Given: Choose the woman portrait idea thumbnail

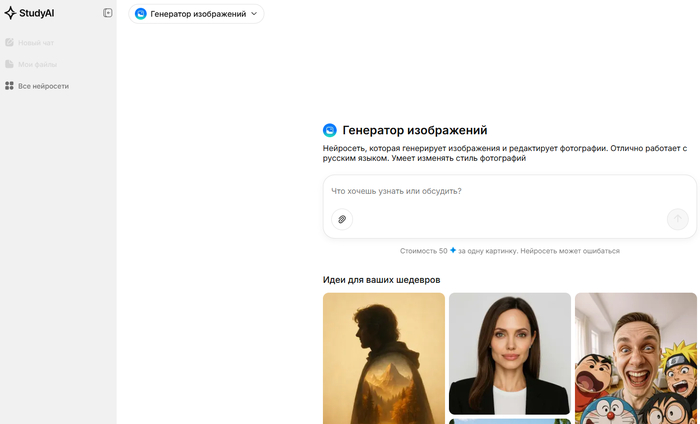Looking at the screenshot, I should (510, 353).
